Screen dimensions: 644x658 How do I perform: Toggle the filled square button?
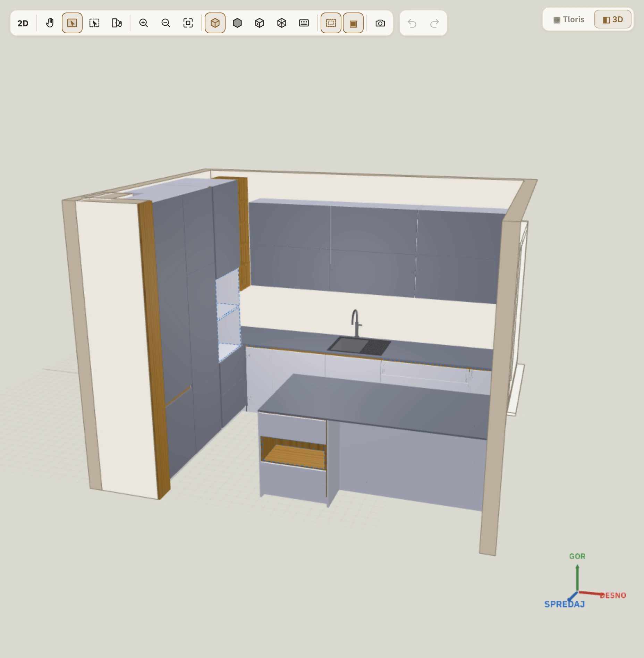(x=353, y=23)
